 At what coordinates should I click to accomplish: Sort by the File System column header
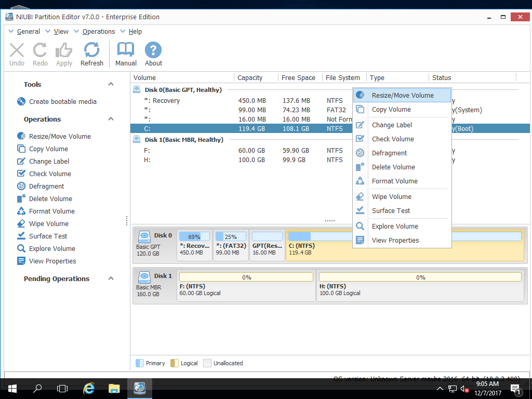(344, 78)
